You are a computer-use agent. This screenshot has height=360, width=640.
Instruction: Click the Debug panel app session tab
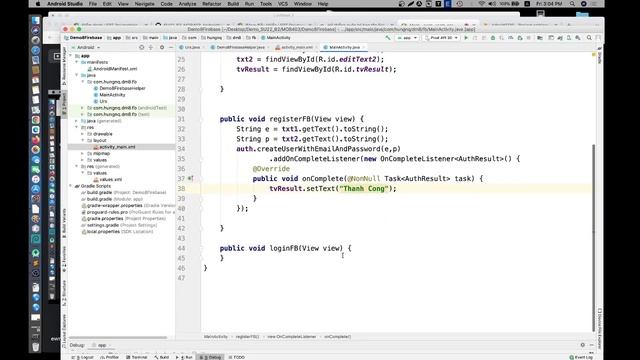(101, 345)
